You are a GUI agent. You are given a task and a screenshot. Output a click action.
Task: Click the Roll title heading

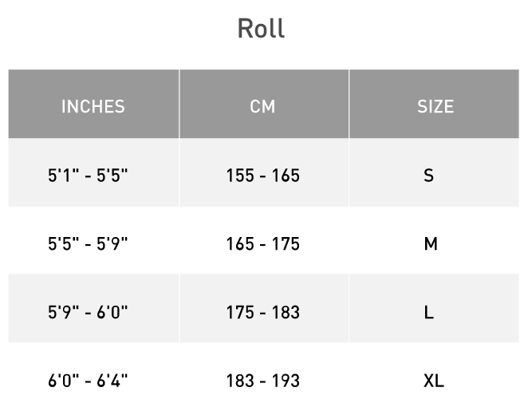(x=261, y=29)
